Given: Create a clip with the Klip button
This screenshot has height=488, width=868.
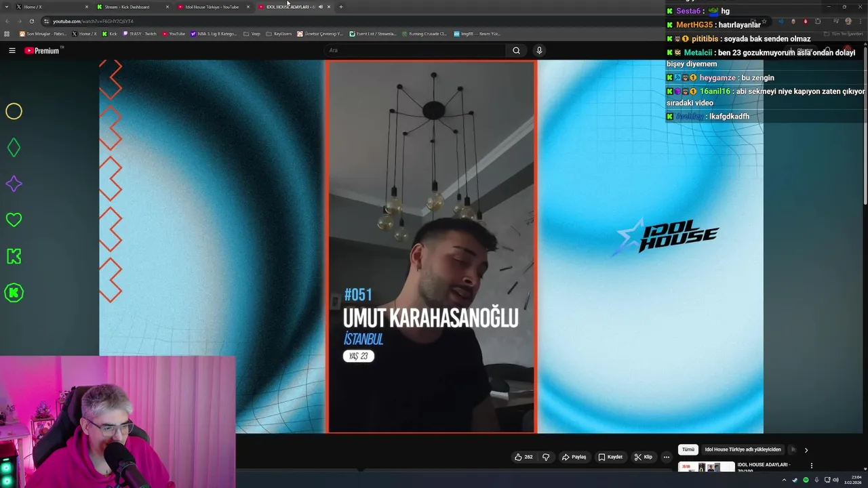Looking at the screenshot, I should (x=643, y=457).
